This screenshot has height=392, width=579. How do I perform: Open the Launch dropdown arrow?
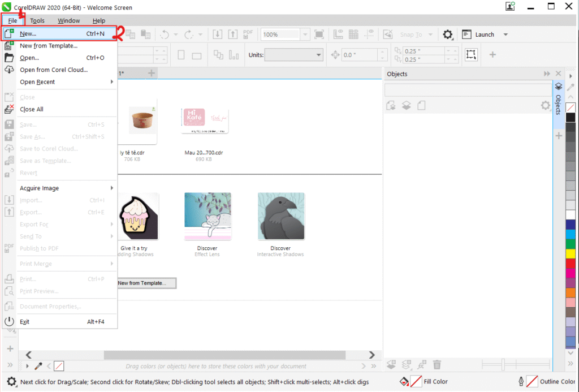click(x=506, y=35)
